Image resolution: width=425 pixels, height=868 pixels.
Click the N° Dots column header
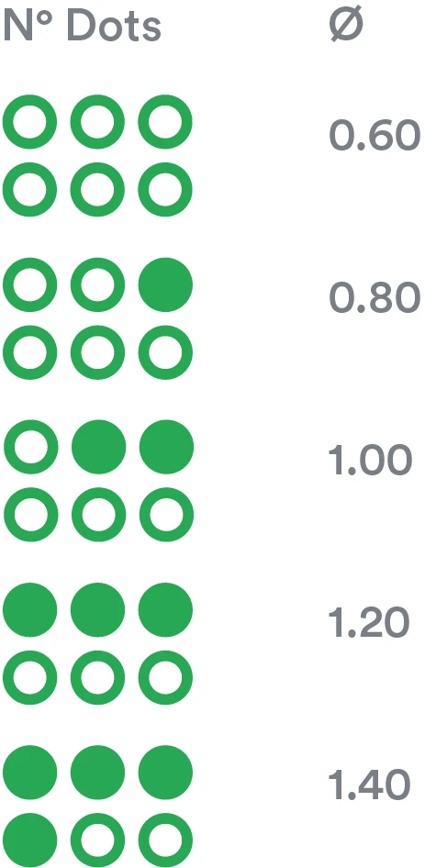tap(82, 27)
